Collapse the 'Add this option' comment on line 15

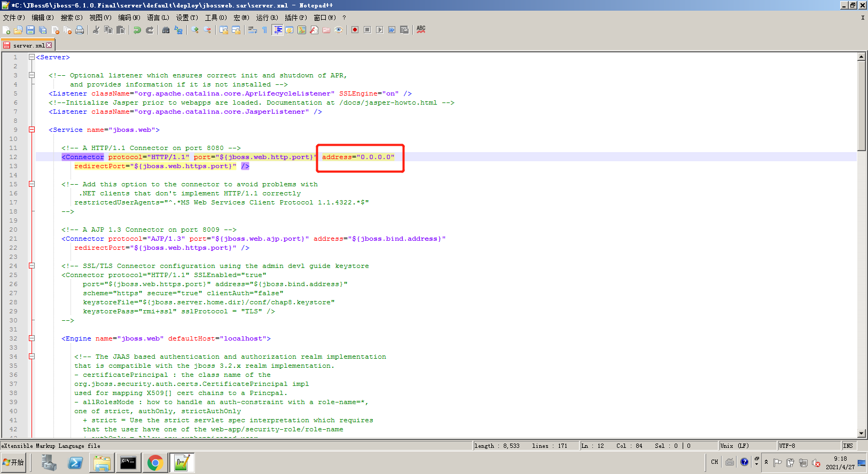click(32, 184)
